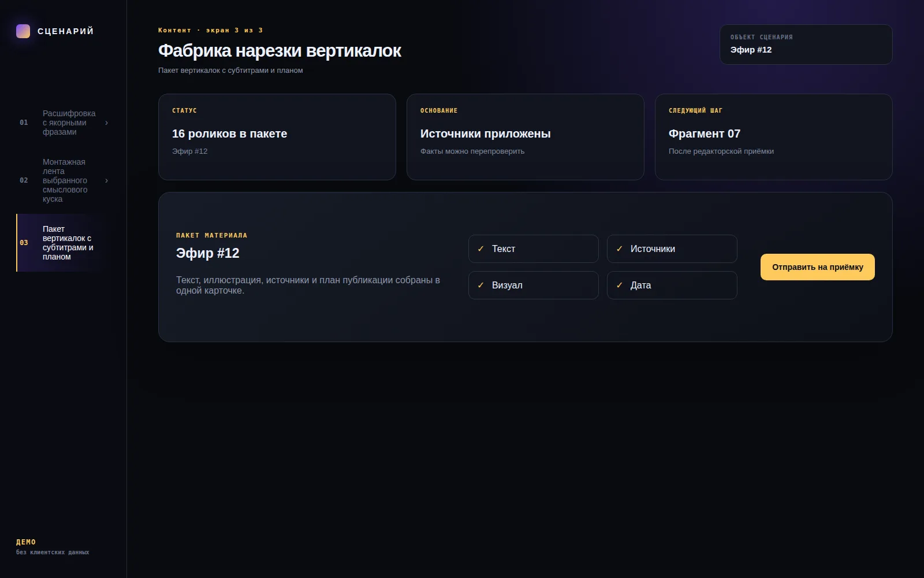
Task: Click the Источники приложены card heading
Action: point(486,134)
